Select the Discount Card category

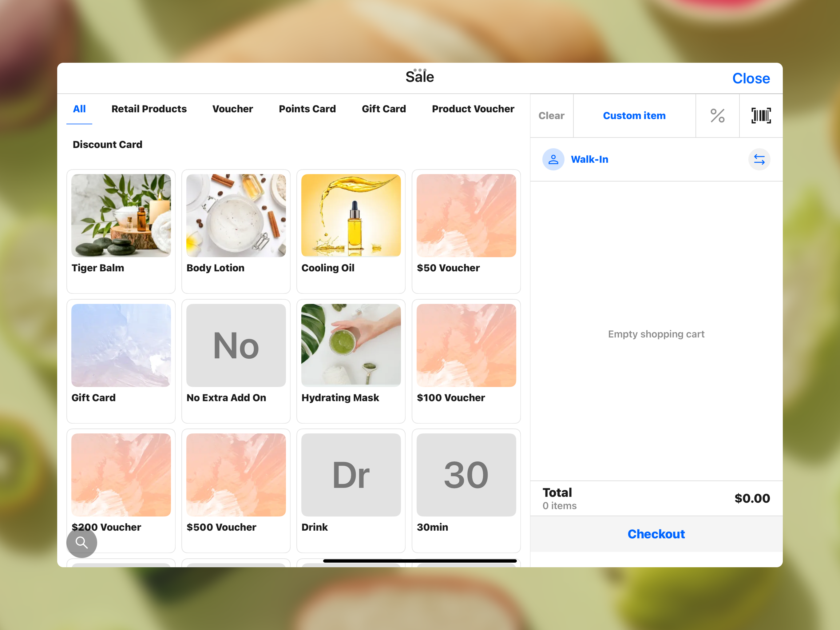pos(108,144)
